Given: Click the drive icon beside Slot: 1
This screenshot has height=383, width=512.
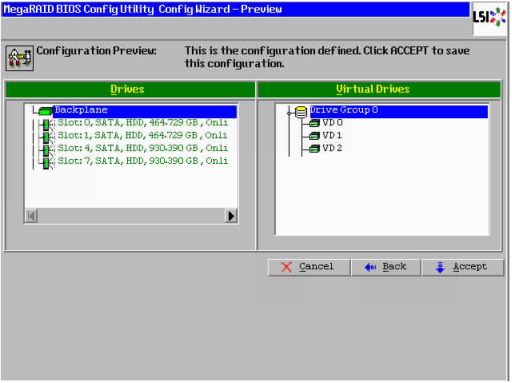Looking at the screenshot, I should tap(46, 137).
